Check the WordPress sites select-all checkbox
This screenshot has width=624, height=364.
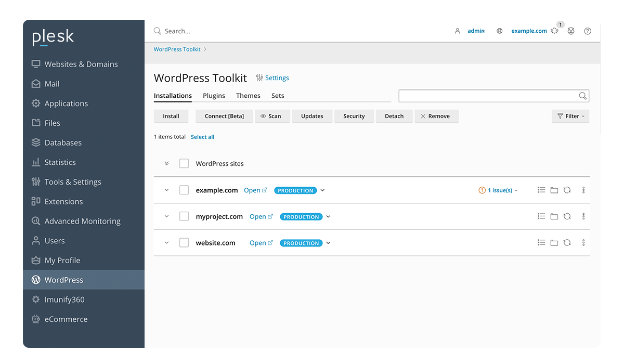(184, 163)
